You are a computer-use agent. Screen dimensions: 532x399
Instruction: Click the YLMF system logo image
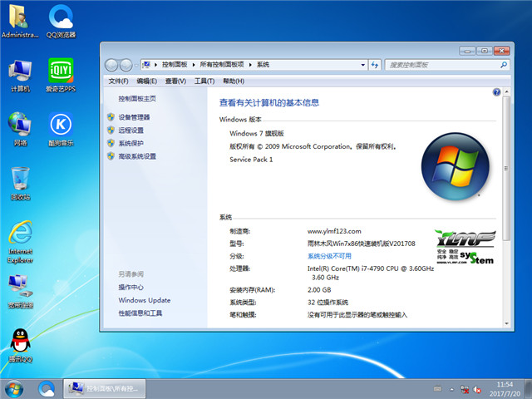click(x=465, y=247)
